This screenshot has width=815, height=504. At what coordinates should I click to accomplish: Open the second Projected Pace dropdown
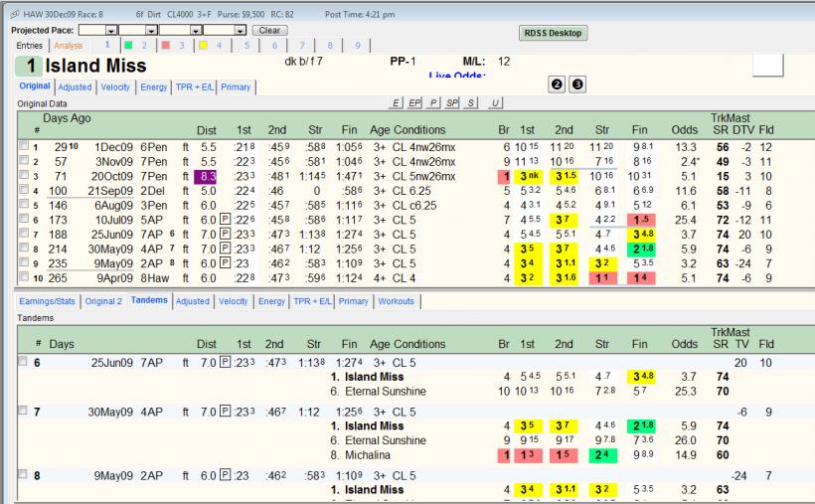(x=151, y=31)
